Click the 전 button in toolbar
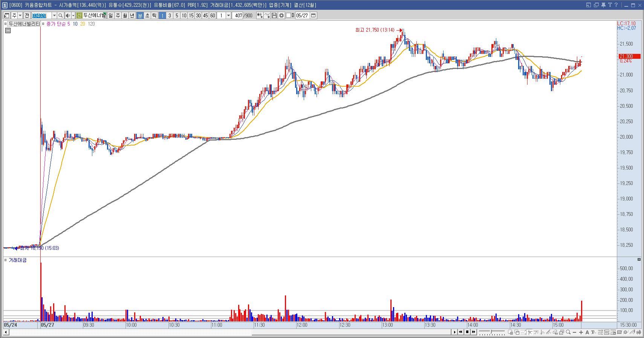 (x=27, y=15)
